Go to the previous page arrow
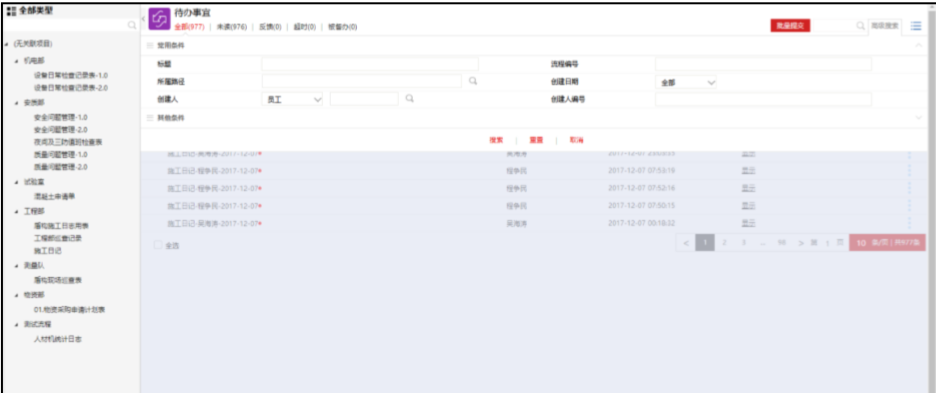 pos(686,243)
